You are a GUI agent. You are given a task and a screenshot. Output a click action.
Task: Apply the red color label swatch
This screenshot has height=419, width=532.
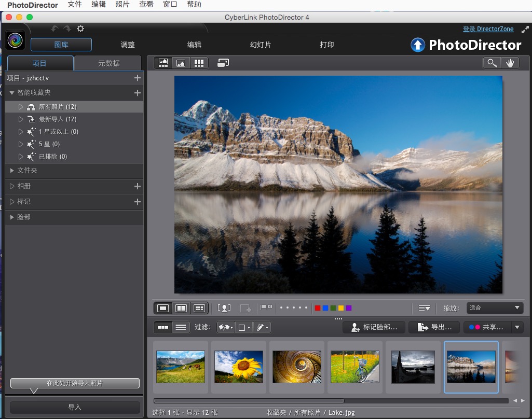tap(318, 308)
